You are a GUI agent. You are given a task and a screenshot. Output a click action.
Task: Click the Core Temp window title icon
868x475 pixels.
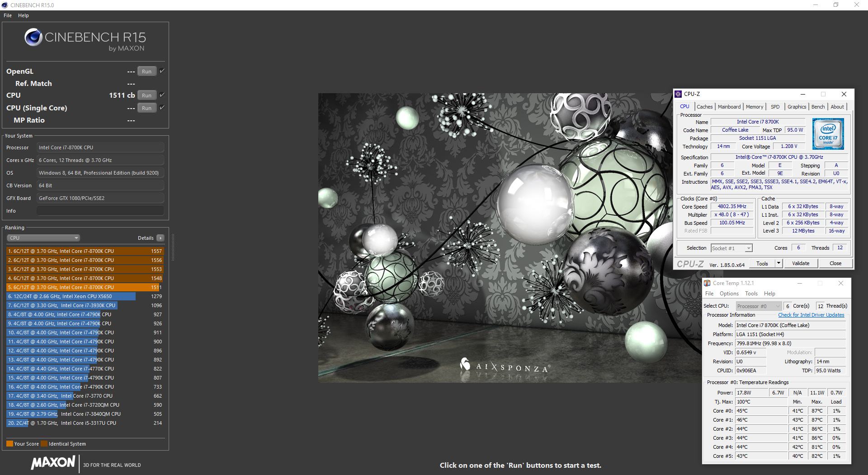click(707, 283)
